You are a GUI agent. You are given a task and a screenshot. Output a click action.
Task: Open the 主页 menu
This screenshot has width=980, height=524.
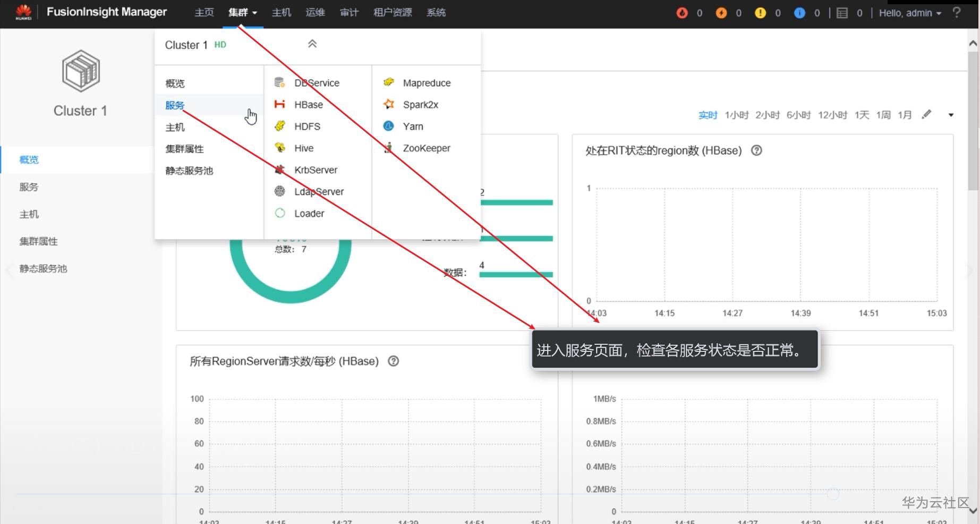point(204,13)
